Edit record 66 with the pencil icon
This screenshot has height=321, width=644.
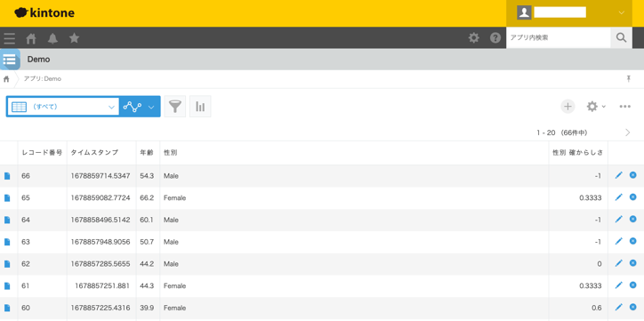[618, 176]
